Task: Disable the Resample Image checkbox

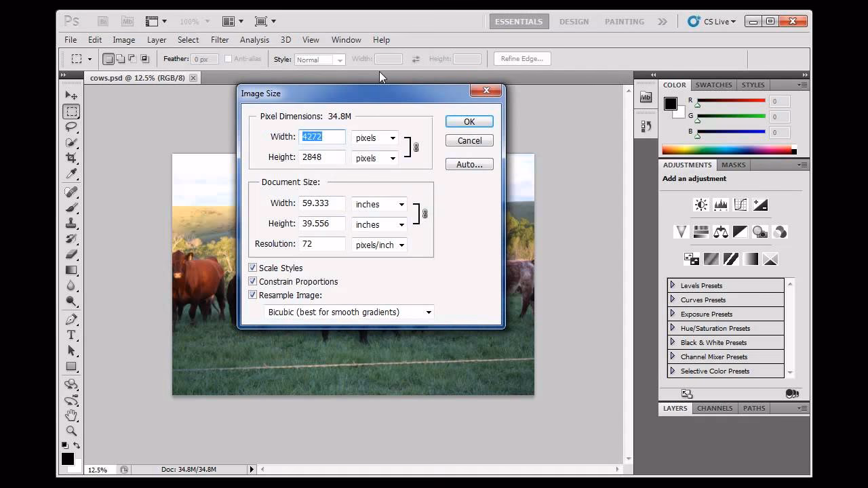Action: click(x=252, y=295)
